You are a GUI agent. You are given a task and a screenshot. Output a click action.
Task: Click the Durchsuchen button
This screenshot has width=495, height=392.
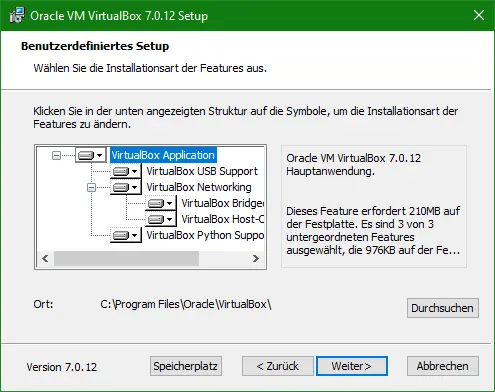click(443, 308)
